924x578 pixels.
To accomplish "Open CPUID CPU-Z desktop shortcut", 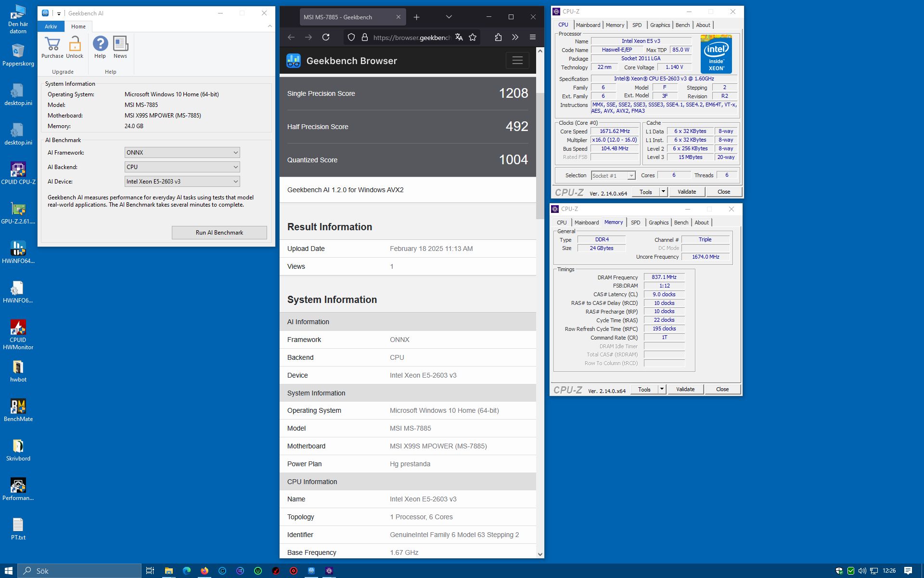I will click(18, 173).
